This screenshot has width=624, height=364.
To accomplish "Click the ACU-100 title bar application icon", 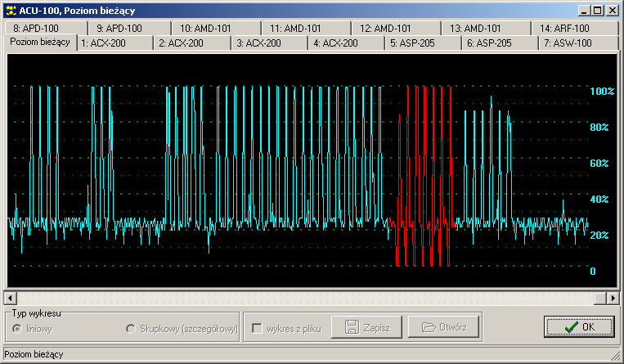I will point(11,11).
